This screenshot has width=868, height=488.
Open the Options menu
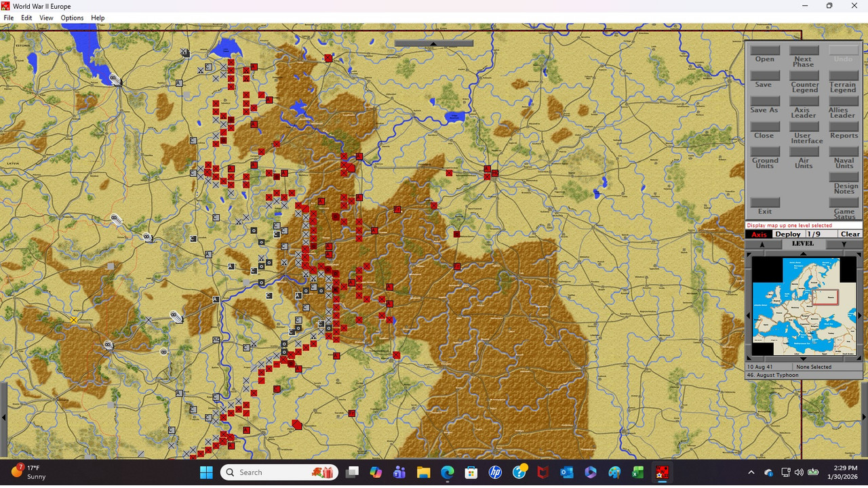point(72,18)
